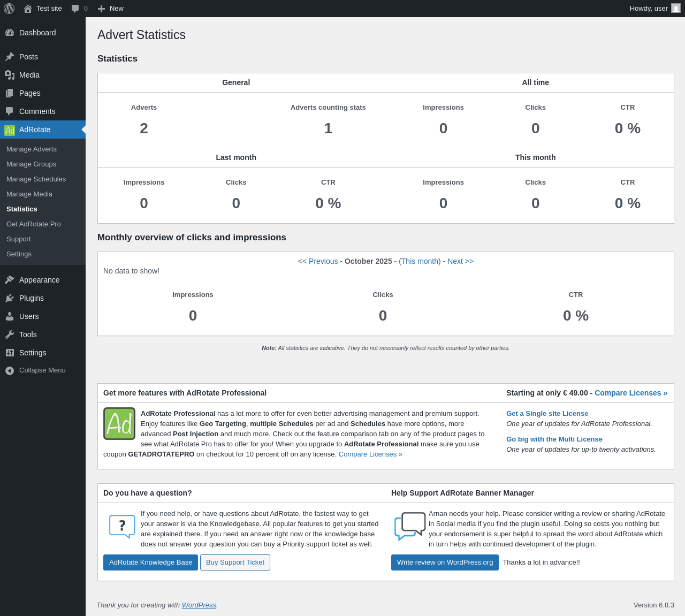Viewport: 685px width, 616px height.
Task: Click the Pages icon in sidebar
Action: 10,93
